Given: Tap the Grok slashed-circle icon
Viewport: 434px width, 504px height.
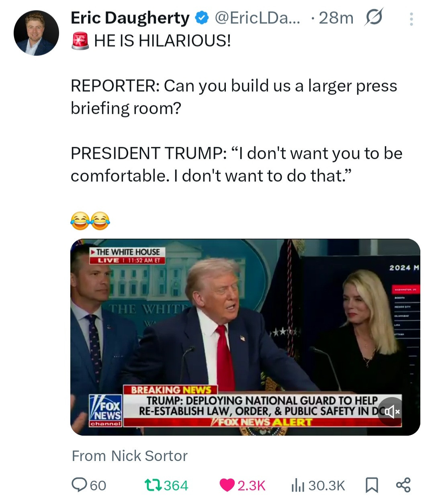Looking at the screenshot, I should pos(373,17).
